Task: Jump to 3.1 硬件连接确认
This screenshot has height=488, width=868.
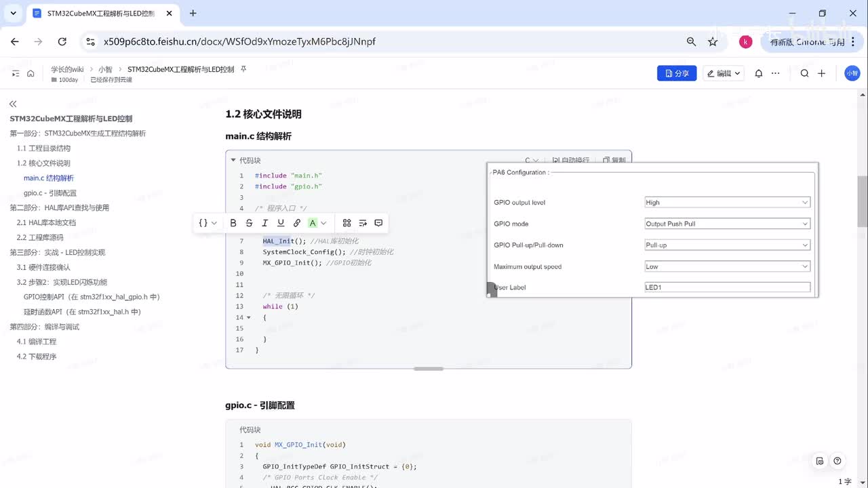Action: [43, 267]
